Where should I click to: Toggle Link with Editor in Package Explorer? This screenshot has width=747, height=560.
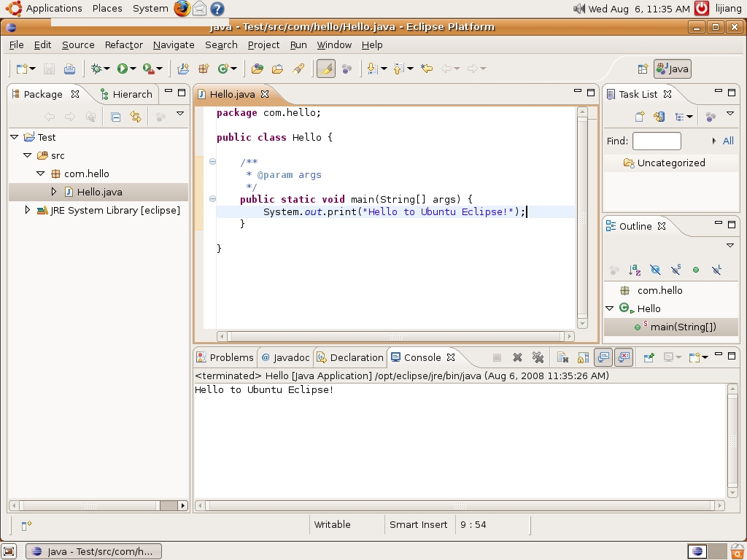click(135, 117)
